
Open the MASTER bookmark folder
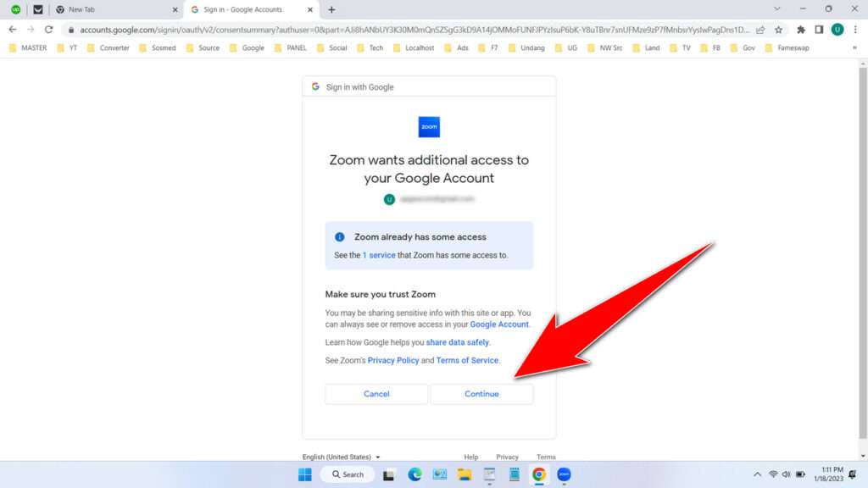(28, 48)
